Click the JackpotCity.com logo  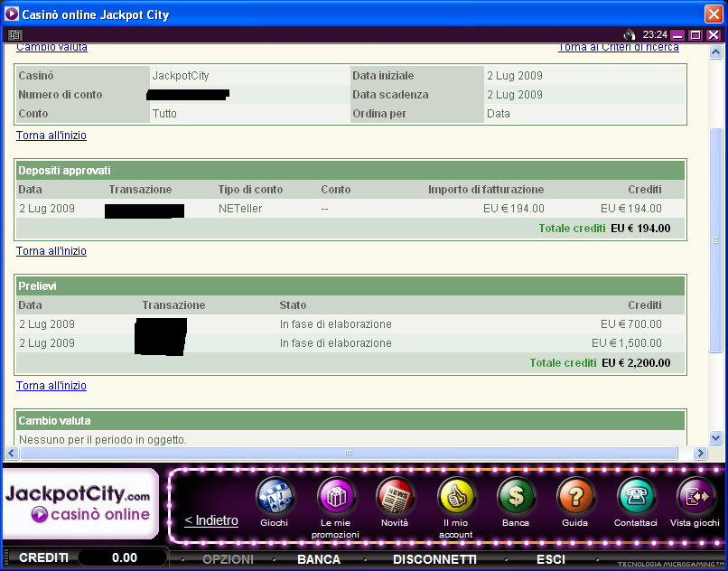click(79, 504)
